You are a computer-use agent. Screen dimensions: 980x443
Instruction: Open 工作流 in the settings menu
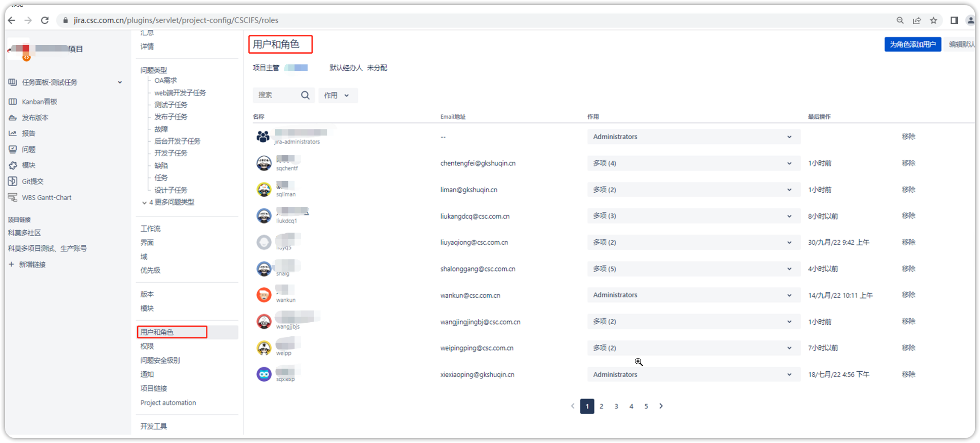(150, 229)
